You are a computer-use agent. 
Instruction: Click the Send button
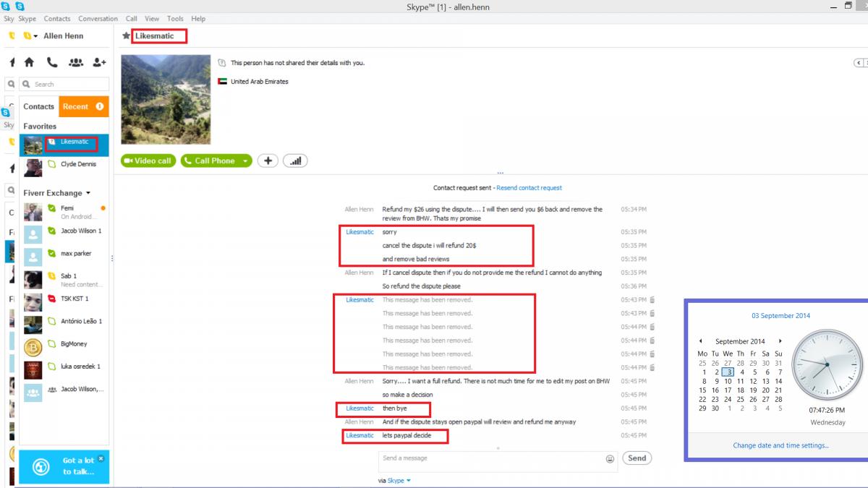click(x=637, y=458)
